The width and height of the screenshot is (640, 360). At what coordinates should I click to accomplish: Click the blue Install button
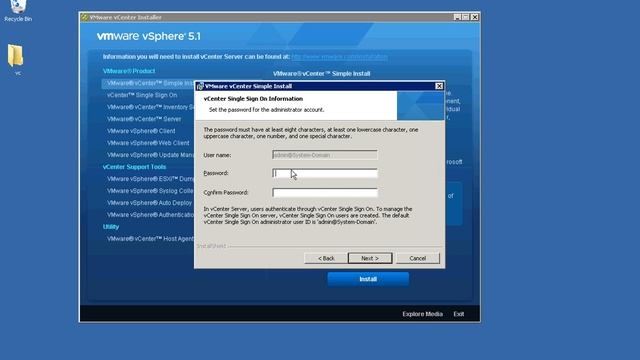(x=368, y=279)
